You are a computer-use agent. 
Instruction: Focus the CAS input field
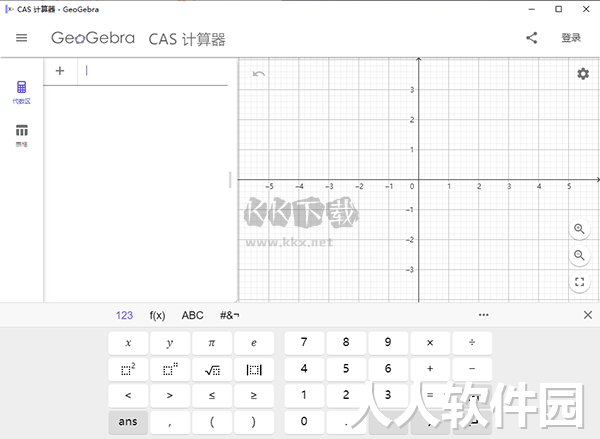tap(153, 71)
